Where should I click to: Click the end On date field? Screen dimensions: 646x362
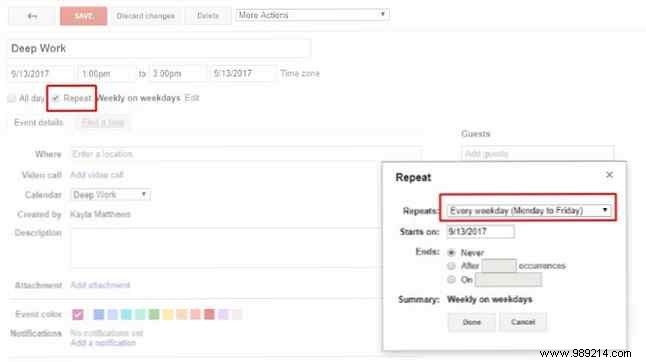(508, 280)
